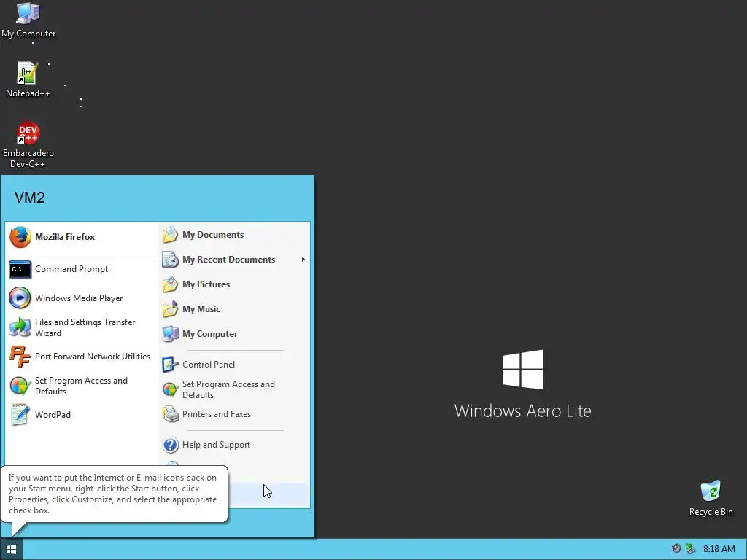747x560 pixels.
Task: Select Set Program Access and Defaults below Control Panel
Action: pos(234,389)
